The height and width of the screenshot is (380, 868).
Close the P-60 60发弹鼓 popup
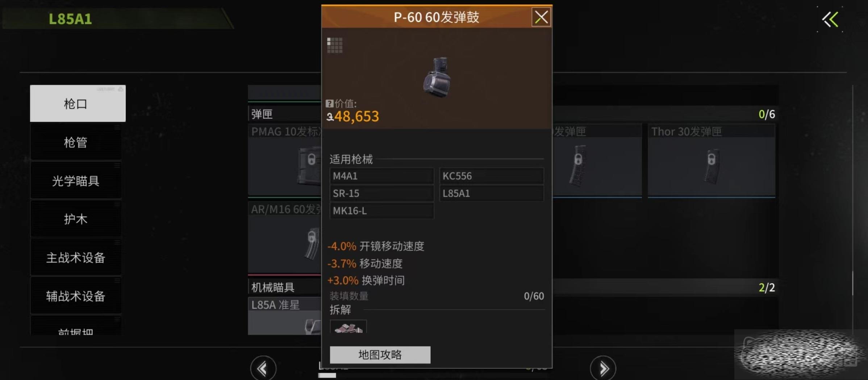tap(541, 17)
